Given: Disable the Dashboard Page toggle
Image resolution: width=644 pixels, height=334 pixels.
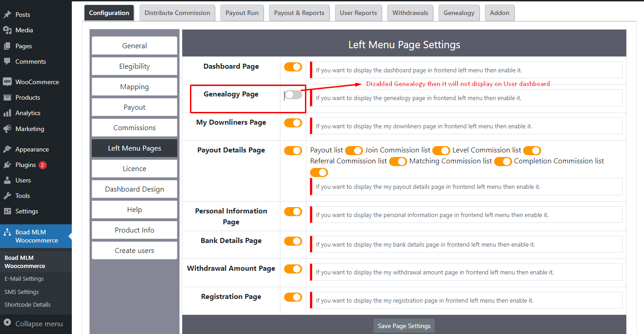Looking at the screenshot, I should (293, 66).
